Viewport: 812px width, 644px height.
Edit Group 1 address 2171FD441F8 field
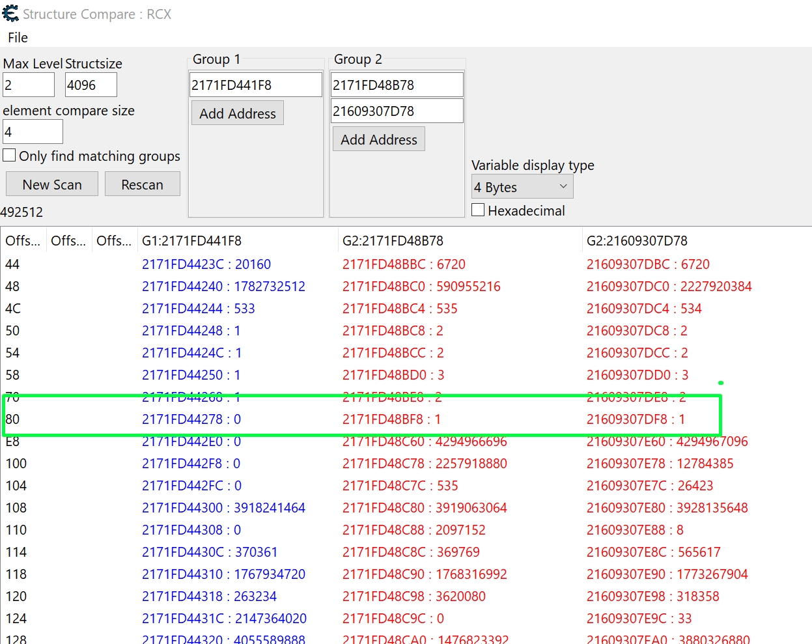click(x=256, y=85)
